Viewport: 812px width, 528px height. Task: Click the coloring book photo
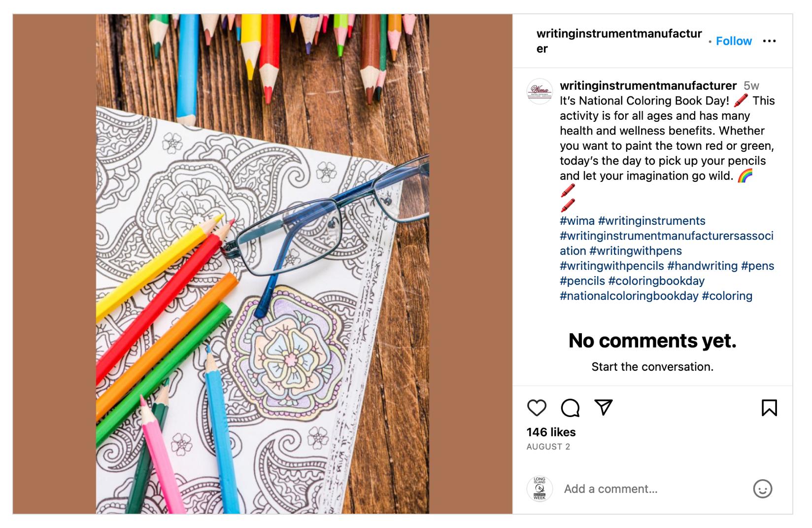[x=262, y=264]
